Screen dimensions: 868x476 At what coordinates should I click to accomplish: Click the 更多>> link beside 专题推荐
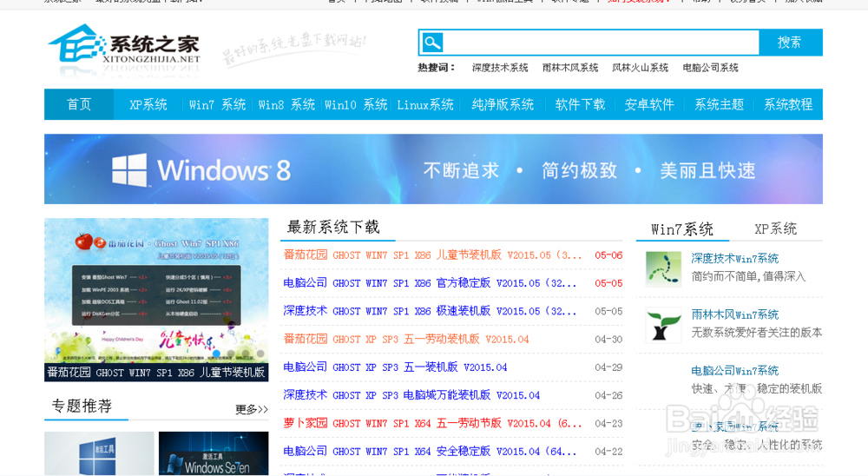[x=252, y=409]
